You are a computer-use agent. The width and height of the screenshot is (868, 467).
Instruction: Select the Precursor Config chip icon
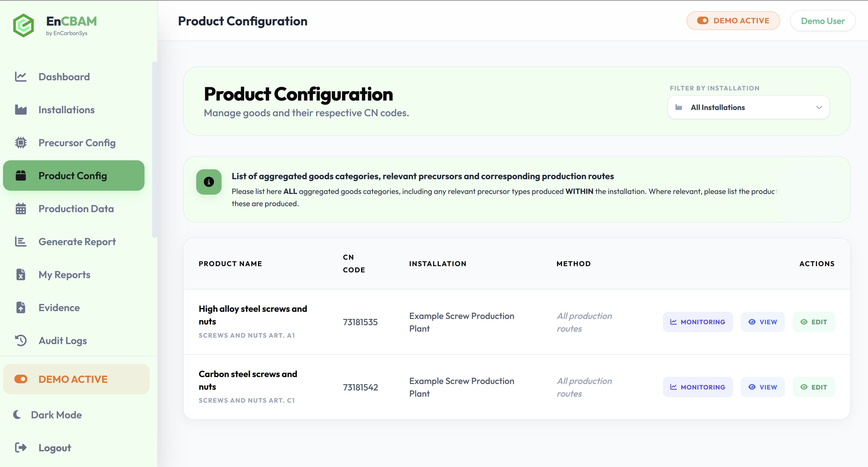21,143
